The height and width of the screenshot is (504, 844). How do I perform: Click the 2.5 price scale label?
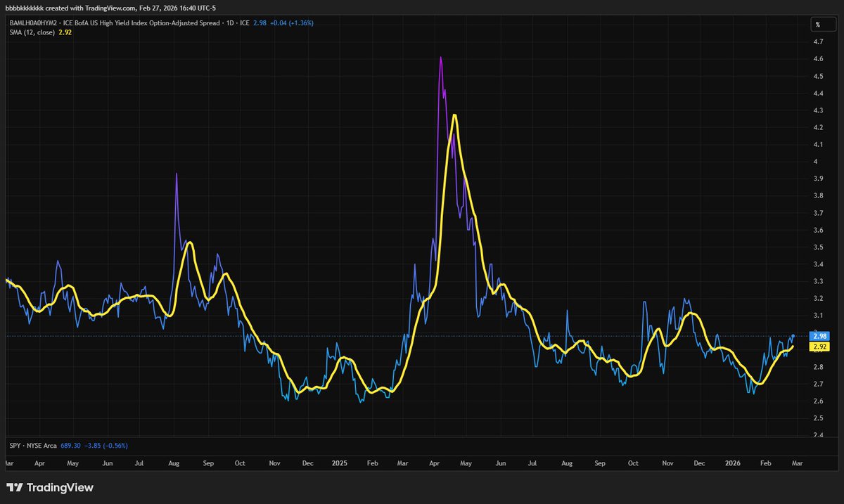(818, 419)
